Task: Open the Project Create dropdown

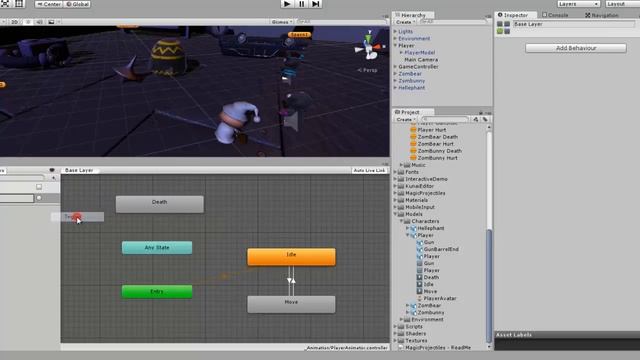Action: click(x=405, y=120)
